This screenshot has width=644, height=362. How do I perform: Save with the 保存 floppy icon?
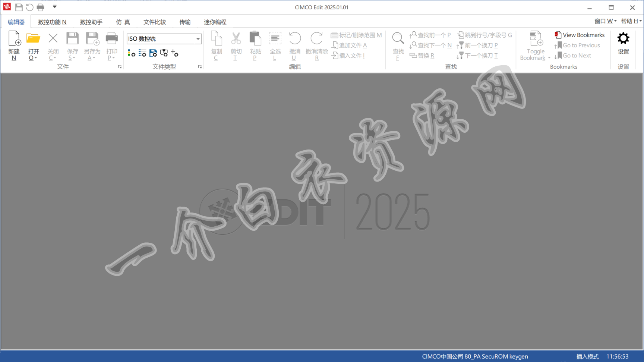[72, 39]
